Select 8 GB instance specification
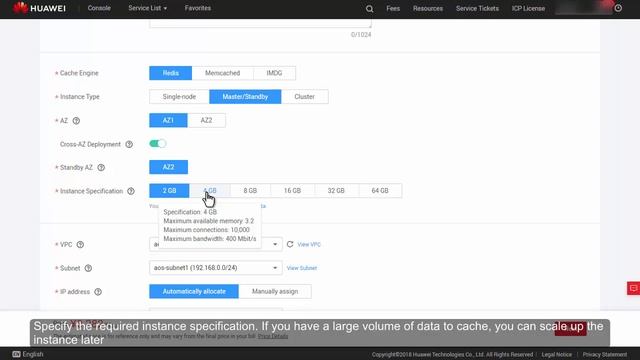The height and width of the screenshot is (360, 640). pos(250,191)
